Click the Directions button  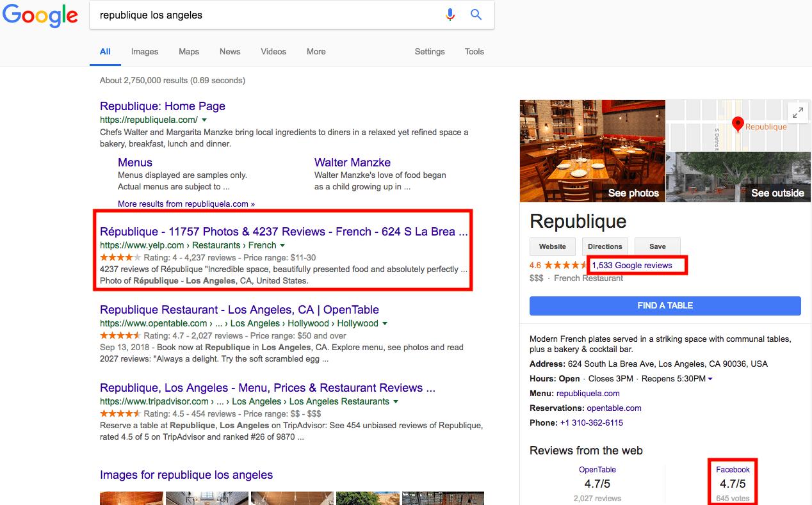coord(605,246)
